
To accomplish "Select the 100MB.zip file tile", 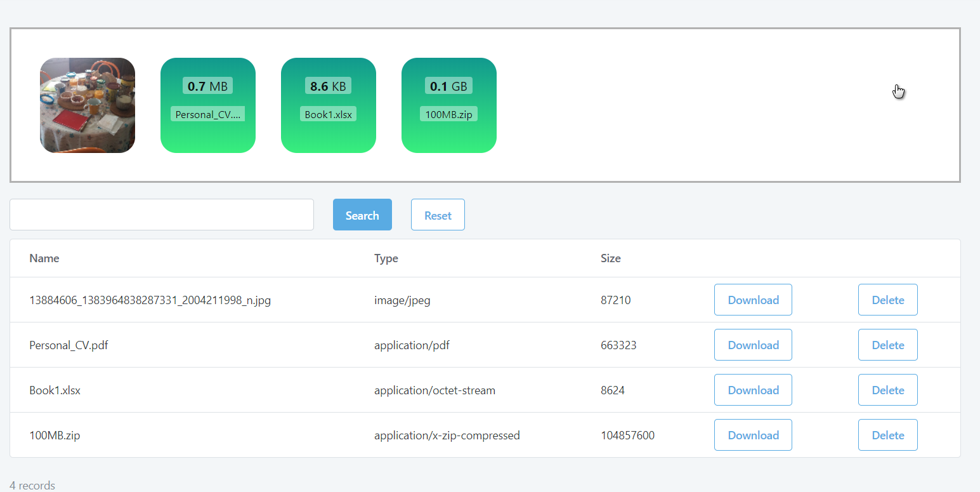I will (x=449, y=105).
